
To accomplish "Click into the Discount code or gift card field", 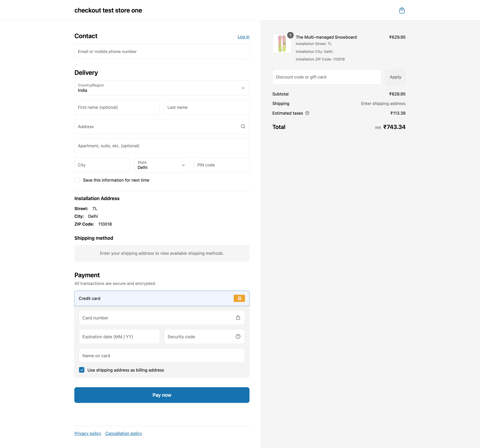I will 326,77.
